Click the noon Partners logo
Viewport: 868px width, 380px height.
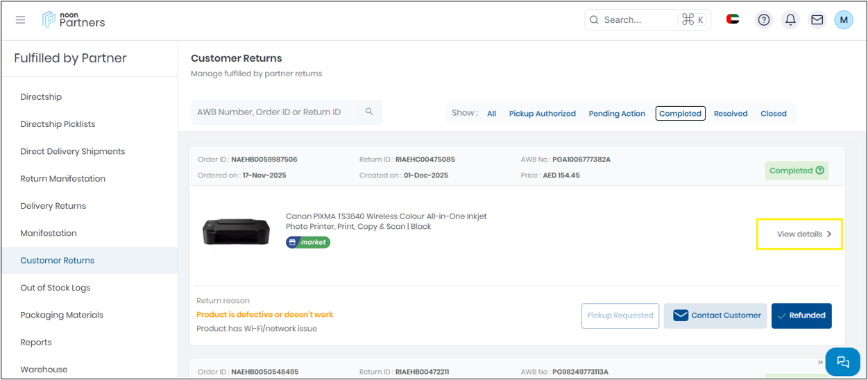(x=74, y=19)
